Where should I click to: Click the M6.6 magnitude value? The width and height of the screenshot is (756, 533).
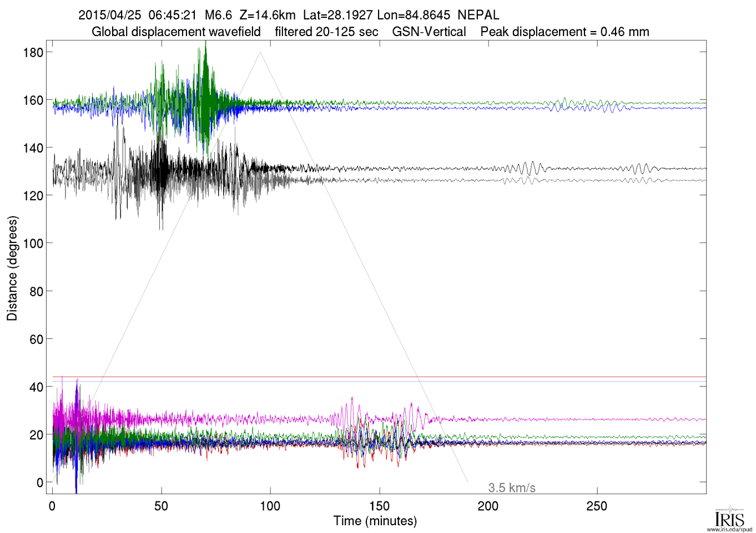click(x=218, y=15)
